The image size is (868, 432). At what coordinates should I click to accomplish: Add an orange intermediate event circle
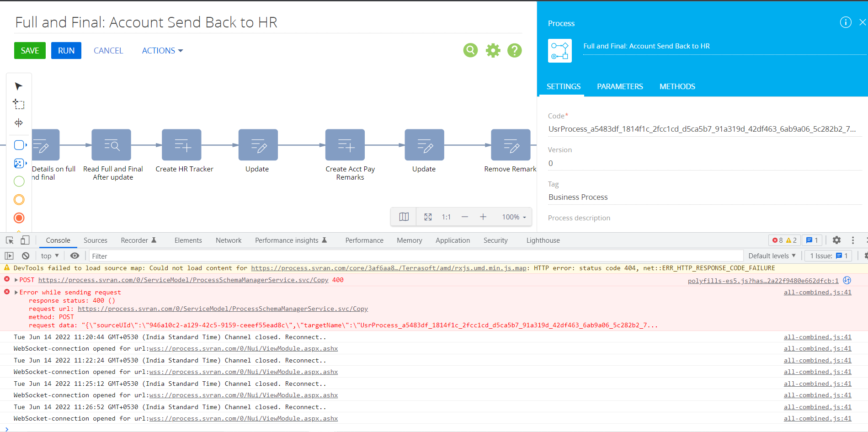pos(19,200)
